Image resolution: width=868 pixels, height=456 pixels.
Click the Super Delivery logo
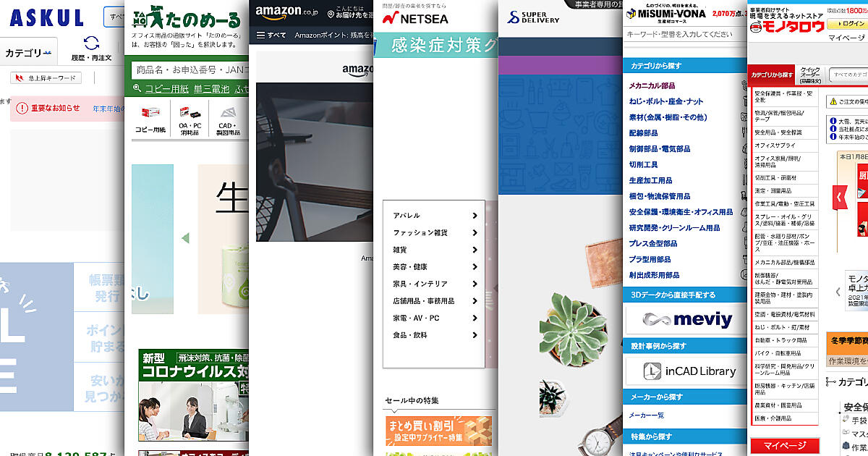pos(534,17)
